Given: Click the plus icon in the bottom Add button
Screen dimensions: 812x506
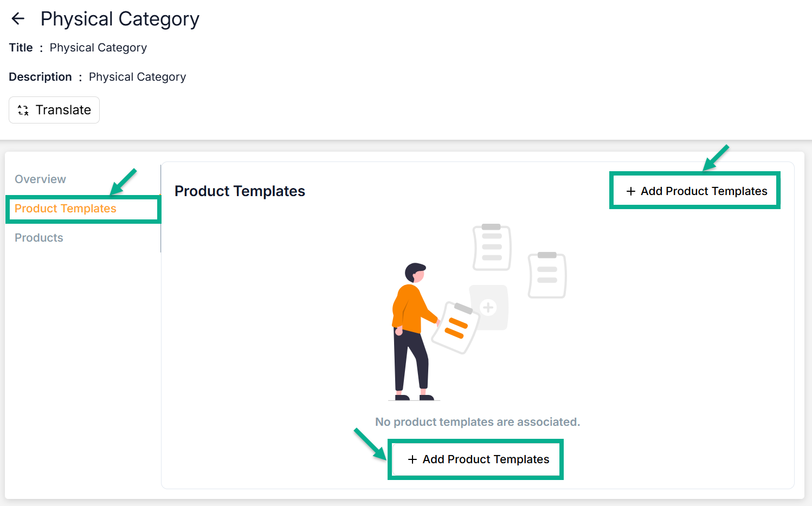Looking at the screenshot, I should [x=413, y=459].
